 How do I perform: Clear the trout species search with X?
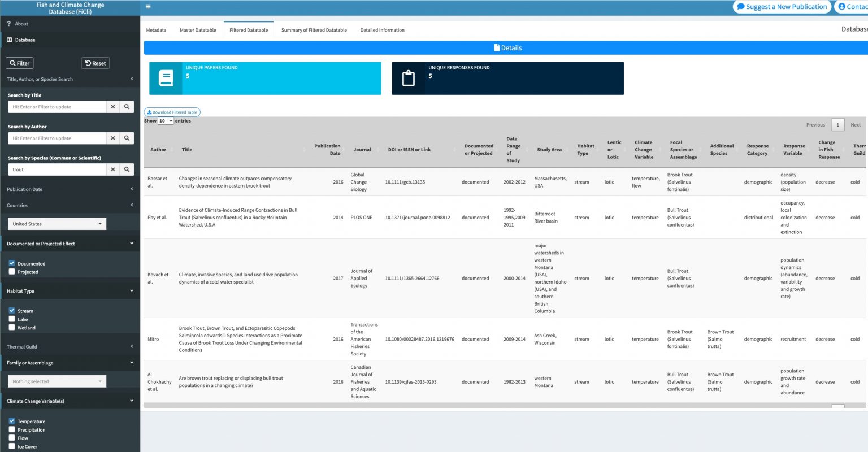[x=113, y=169]
